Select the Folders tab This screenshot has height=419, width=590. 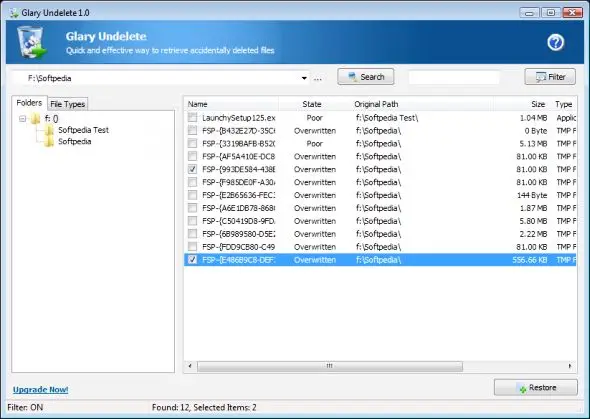(x=29, y=103)
